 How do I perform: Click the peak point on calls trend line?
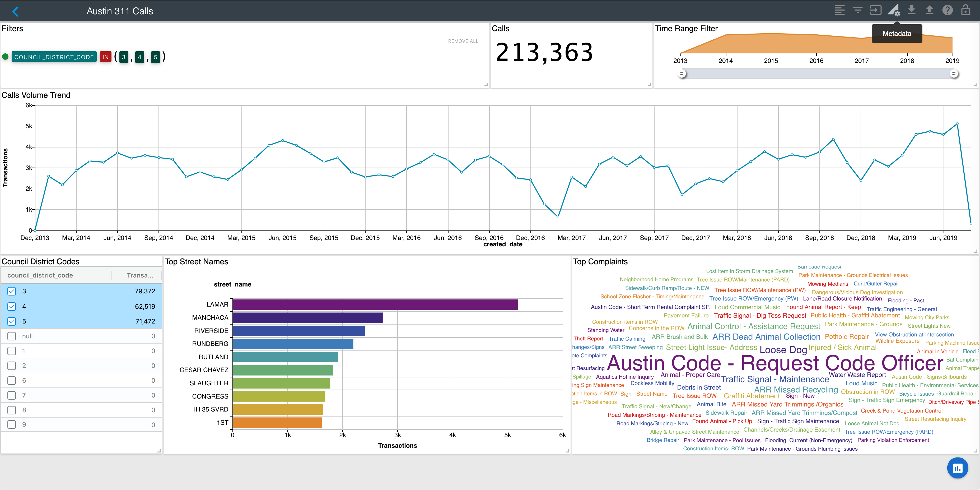[x=957, y=124]
